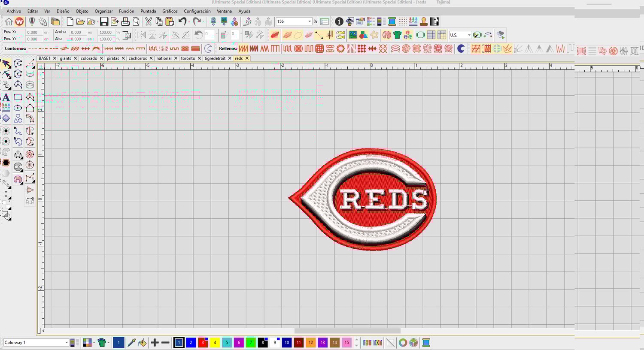Choose the ring-shaped motif fill icon
Viewport: 644px width, 350px height.
[340, 48]
